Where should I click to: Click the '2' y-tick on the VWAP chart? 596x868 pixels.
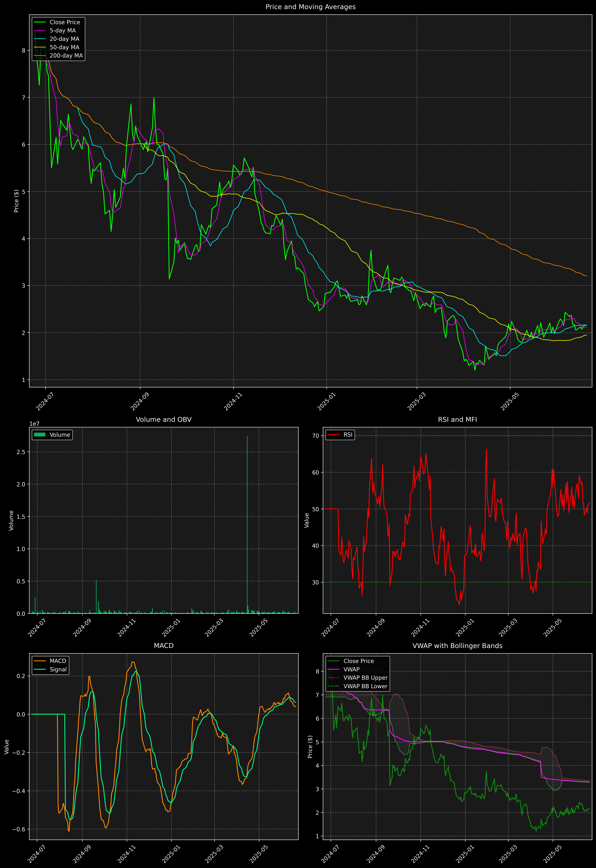[x=318, y=813]
